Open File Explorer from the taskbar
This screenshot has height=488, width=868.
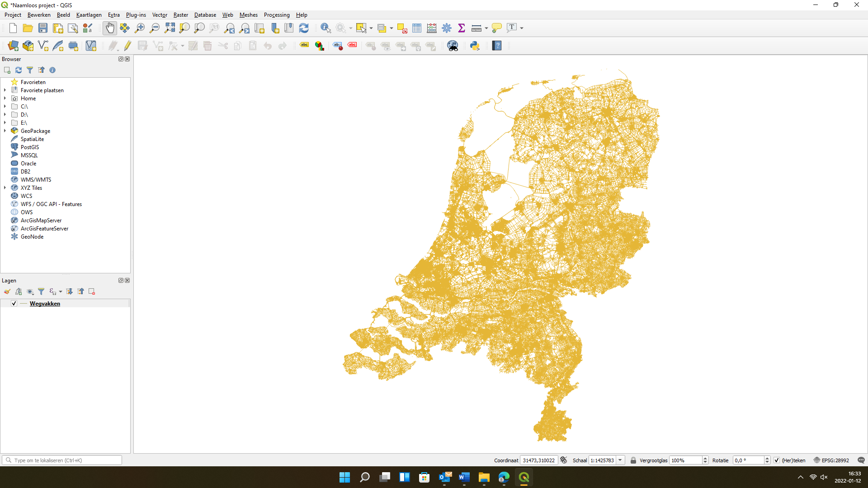pyautogui.click(x=484, y=477)
